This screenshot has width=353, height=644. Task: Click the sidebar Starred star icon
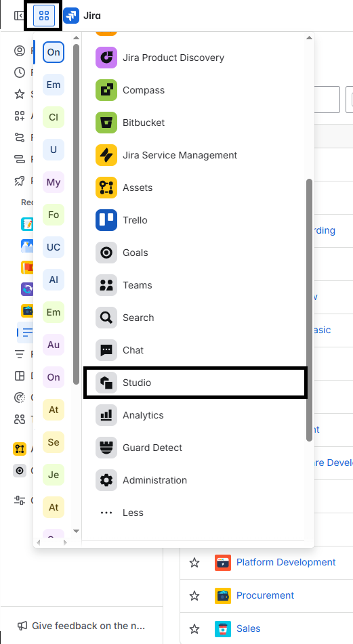pos(20,94)
